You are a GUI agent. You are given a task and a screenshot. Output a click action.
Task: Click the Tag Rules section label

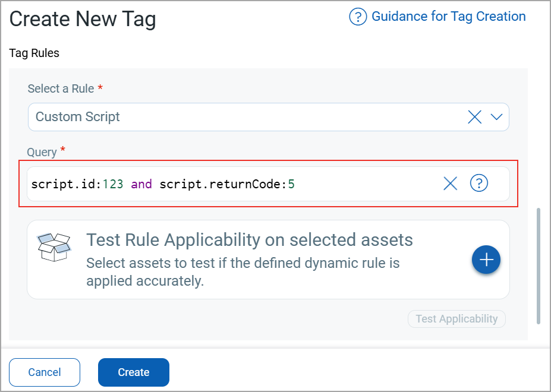pos(34,53)
